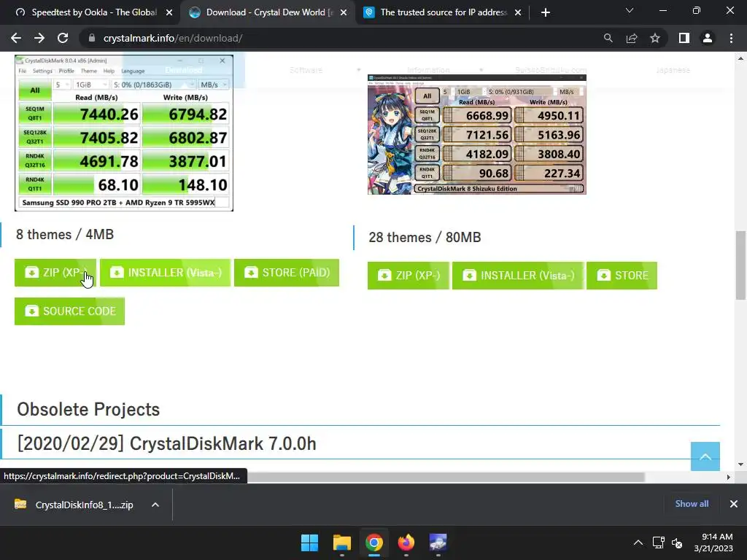Show hidden system tray icons

click(x=638, y=542)
